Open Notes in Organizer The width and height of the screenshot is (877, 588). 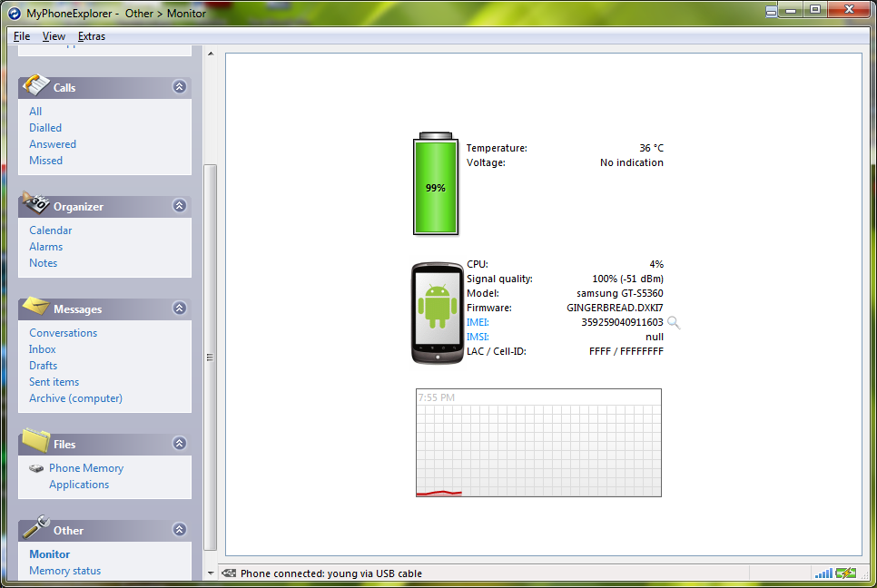[x=43, y=263]
